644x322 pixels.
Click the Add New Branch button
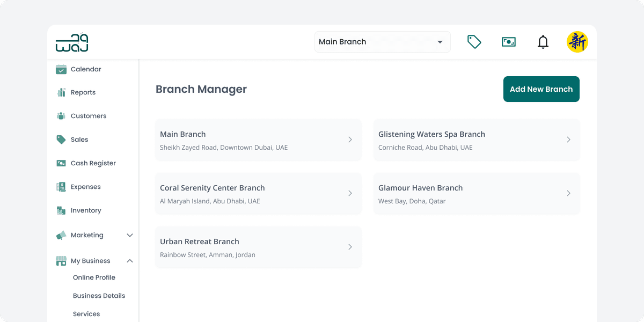tap(541, 89)
